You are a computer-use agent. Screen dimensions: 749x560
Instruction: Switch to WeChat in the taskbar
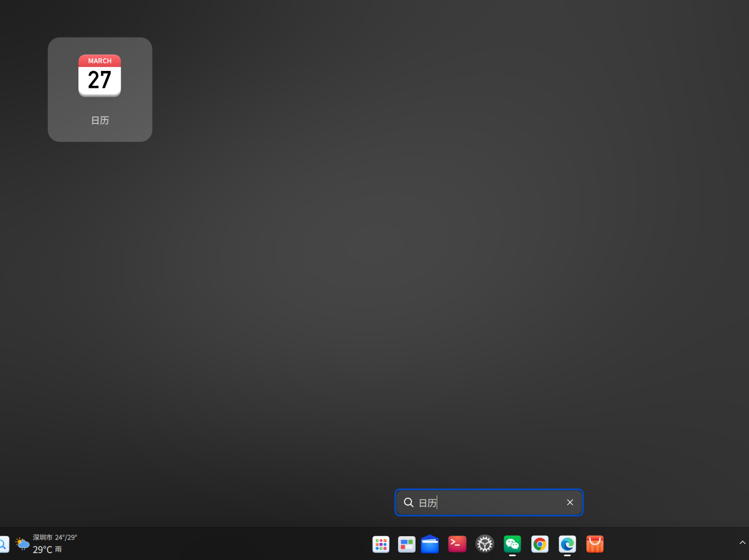512,544
